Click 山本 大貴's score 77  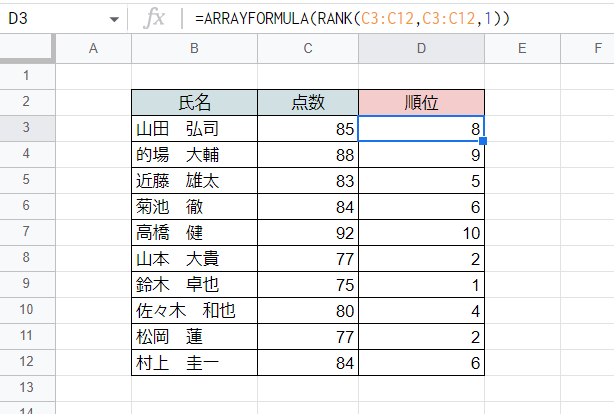308,259
